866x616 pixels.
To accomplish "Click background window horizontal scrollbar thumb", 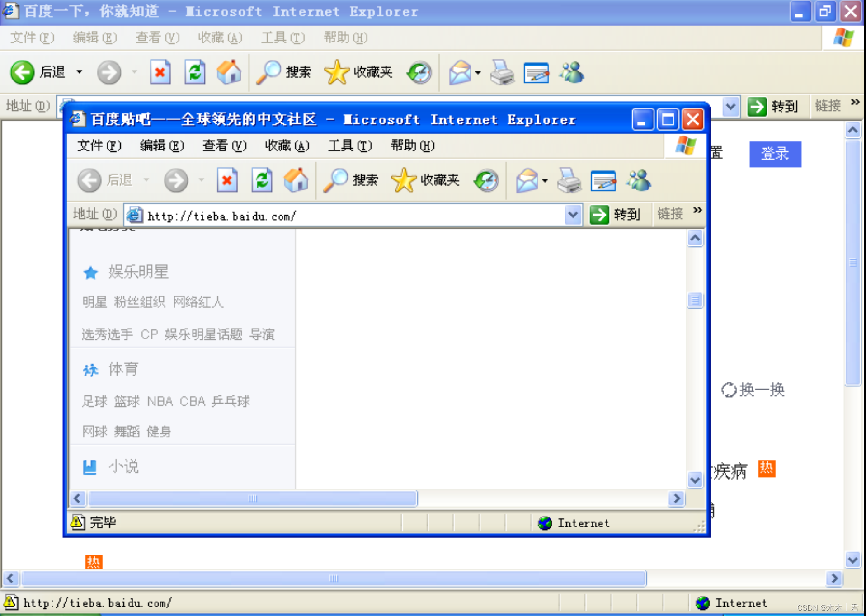I will [334, 578].
